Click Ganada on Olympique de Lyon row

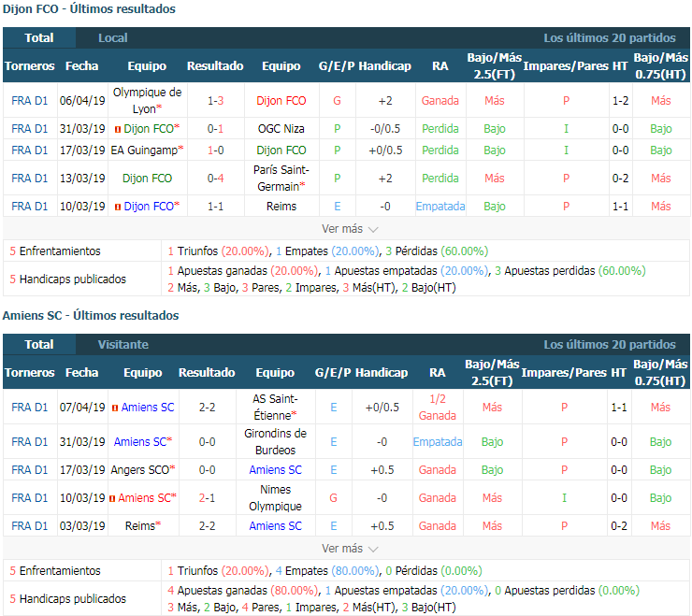click(x=440, y=101)
